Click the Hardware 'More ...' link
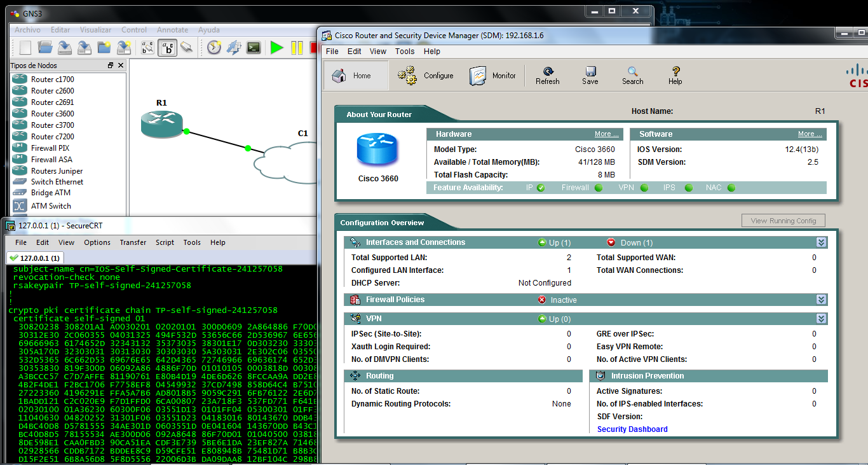 (607, 134)
